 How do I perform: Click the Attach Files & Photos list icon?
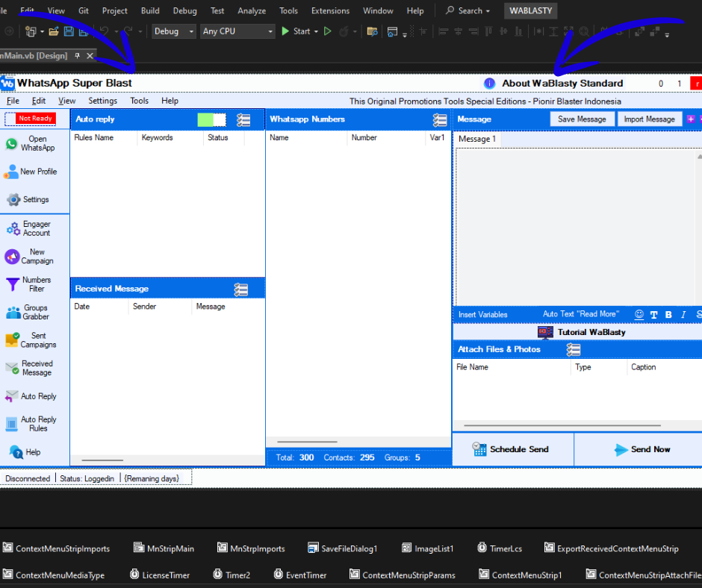pyautogui.click(x=573, y=349)
